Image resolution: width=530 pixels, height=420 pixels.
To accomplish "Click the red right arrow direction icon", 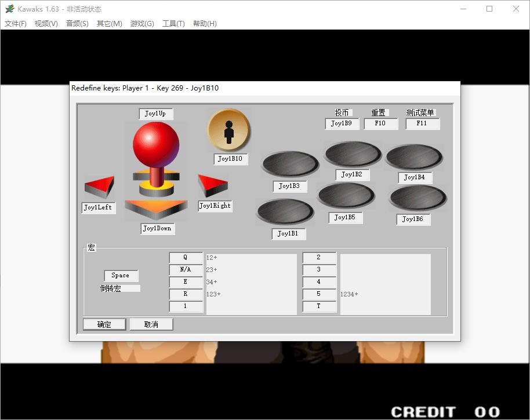I will click(212, 186).
